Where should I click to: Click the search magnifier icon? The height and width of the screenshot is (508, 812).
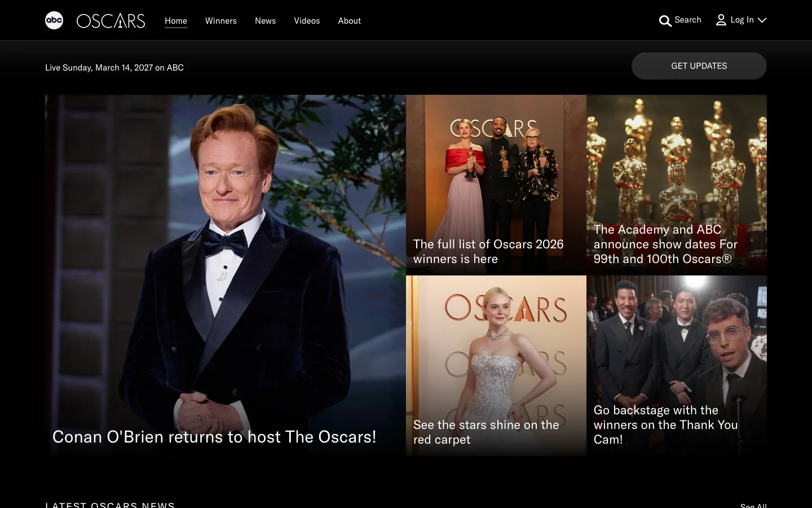(x=665, y=21)
